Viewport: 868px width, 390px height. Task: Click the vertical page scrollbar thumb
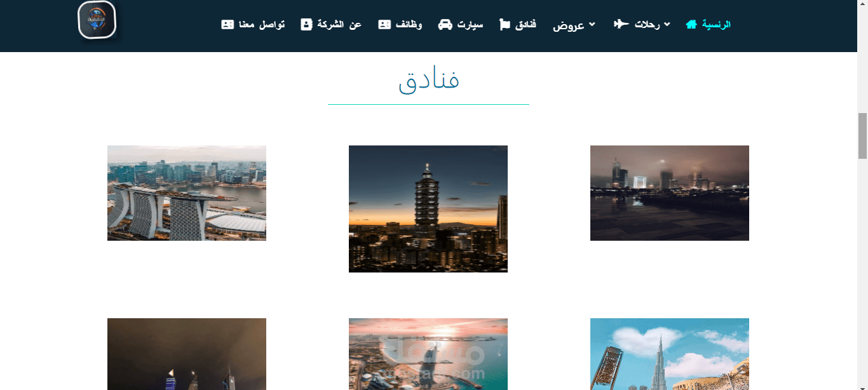click(x=862, y=136)
